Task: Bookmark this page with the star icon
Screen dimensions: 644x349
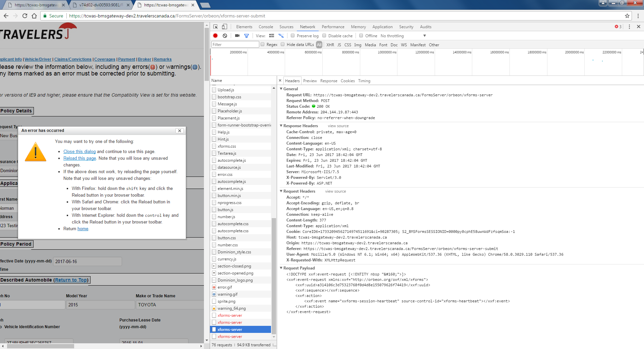Action: [x=627, y=16]
